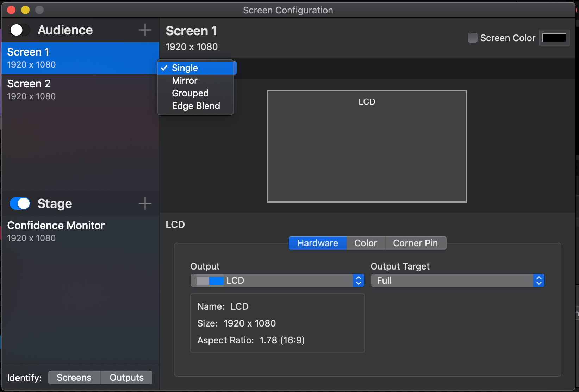Click the black Screen Color swatch
Viewport: 579px width, 392px height.
554,38
